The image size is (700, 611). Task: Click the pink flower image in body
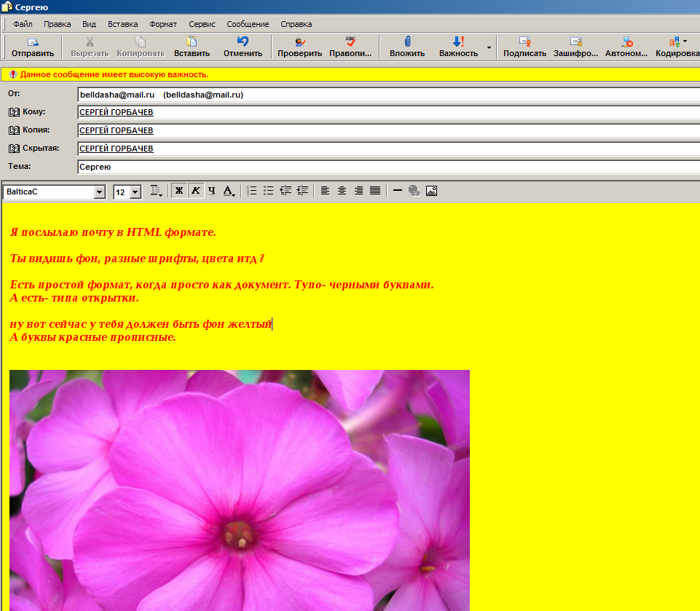click(240, 490)
